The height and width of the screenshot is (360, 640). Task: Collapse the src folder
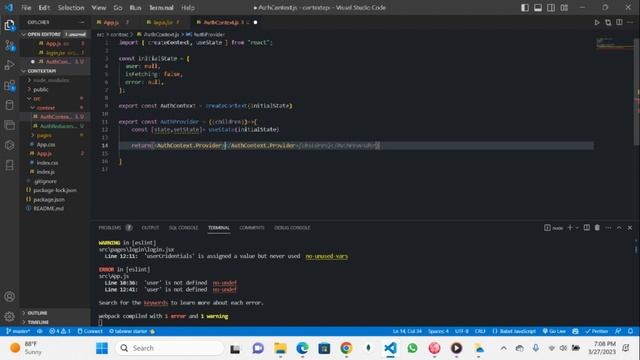point(37,99)
